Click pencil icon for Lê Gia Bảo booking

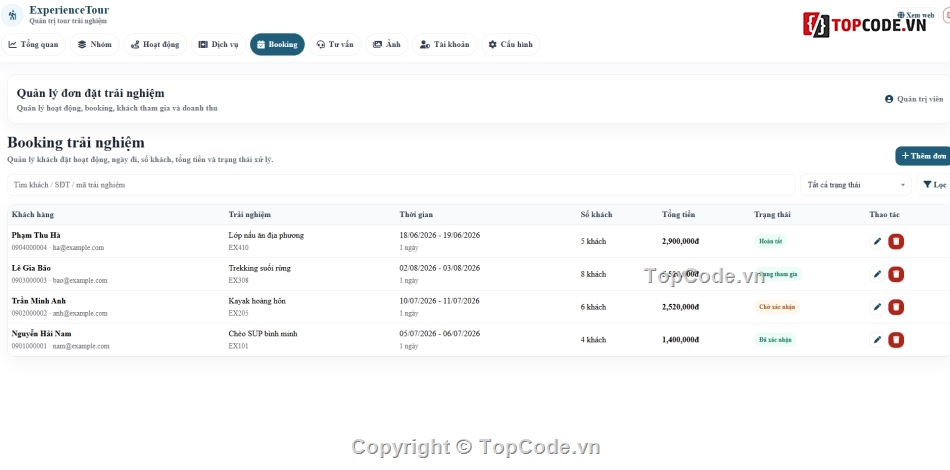point(877,274)
